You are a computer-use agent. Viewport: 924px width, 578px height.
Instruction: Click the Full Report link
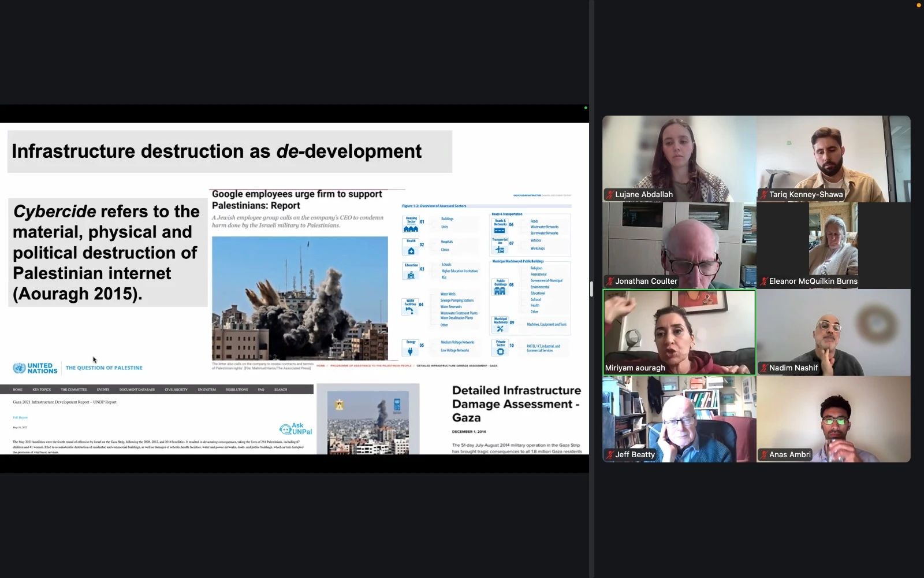click(20, 417)
